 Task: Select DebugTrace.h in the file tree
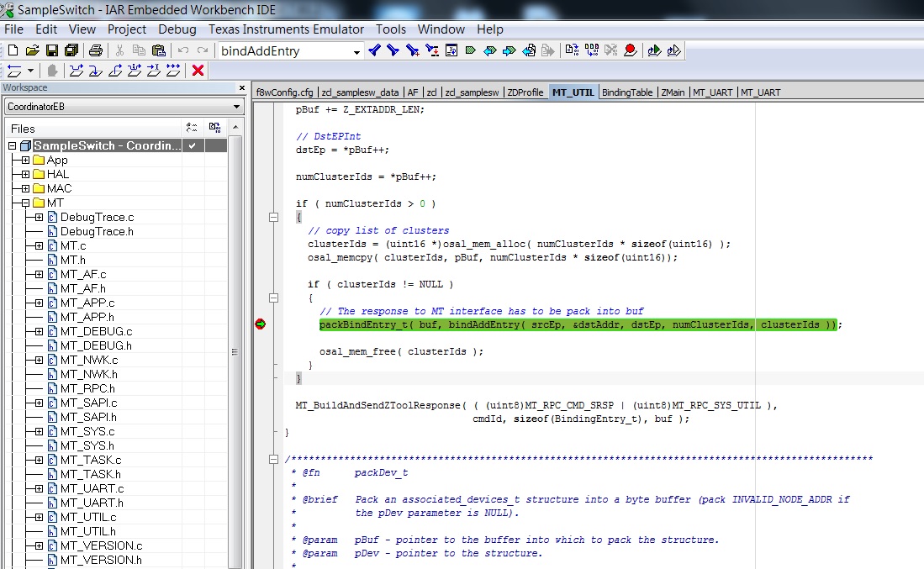pyautogui.click(x=97, y=231)
